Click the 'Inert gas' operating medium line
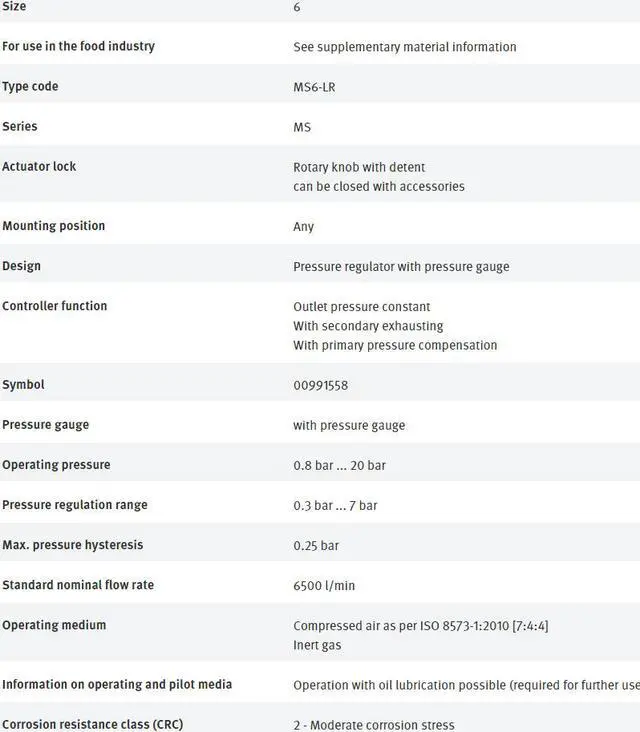This screenshot has height=732, width=640. coord(317,645)
